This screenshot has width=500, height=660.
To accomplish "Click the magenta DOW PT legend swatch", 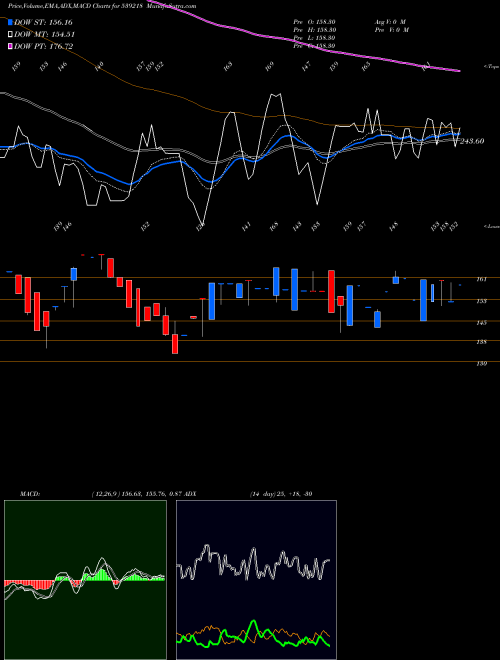I will (x=10, y=46).
